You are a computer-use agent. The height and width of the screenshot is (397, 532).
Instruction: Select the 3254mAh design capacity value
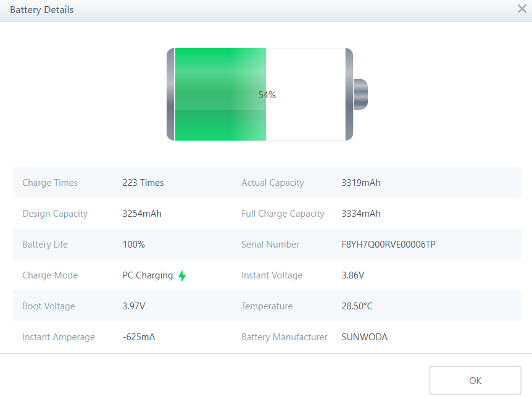(x=142, y=214)
